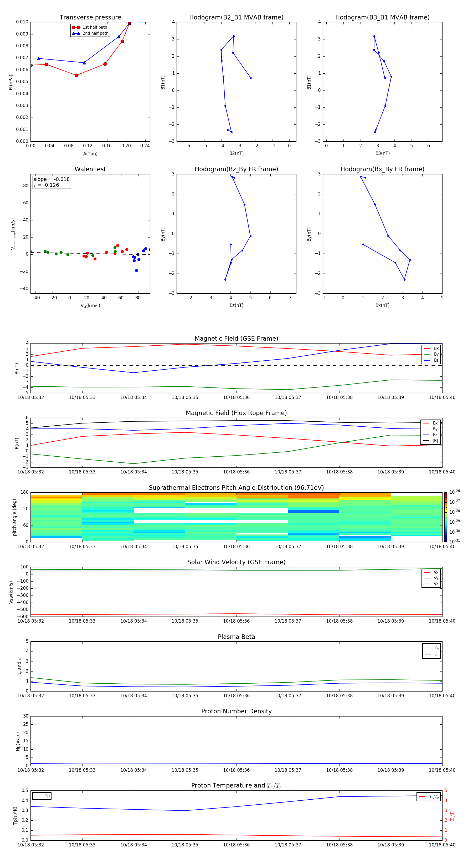The width and height of the screenshot is (473, 868).
Task: Click the 'Bz(nT)' axis label
Action: (236, 305)
